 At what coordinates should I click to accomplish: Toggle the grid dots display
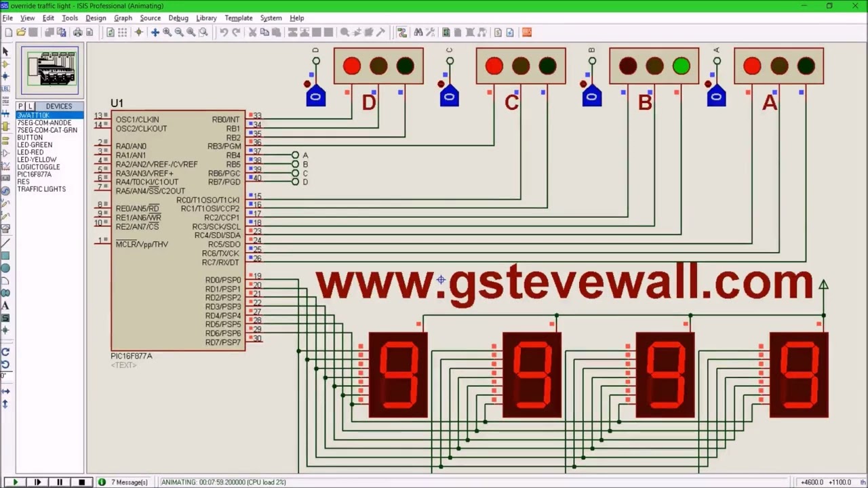tap(122, 32)
